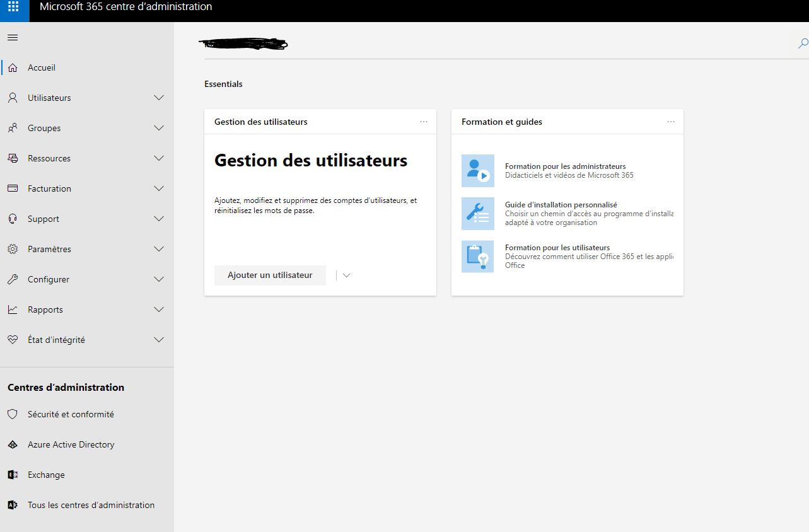Viewport: 809px width, 532px height.
Task: Click Ajouter un utilisateur button
Action: [270, 275]
